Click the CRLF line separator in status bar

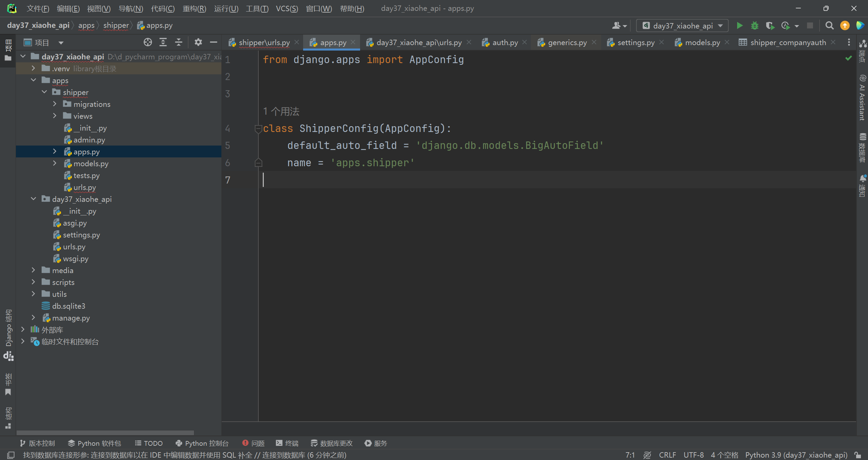(667, 455)
